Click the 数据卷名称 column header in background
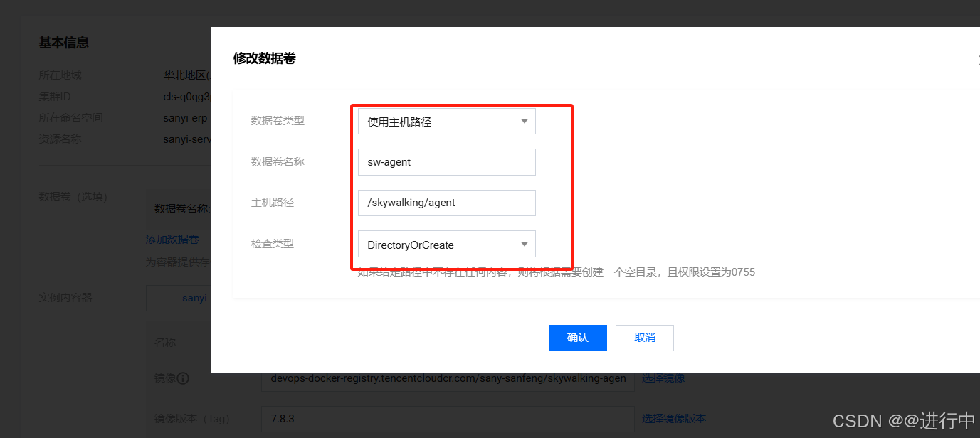 point(181,208)
